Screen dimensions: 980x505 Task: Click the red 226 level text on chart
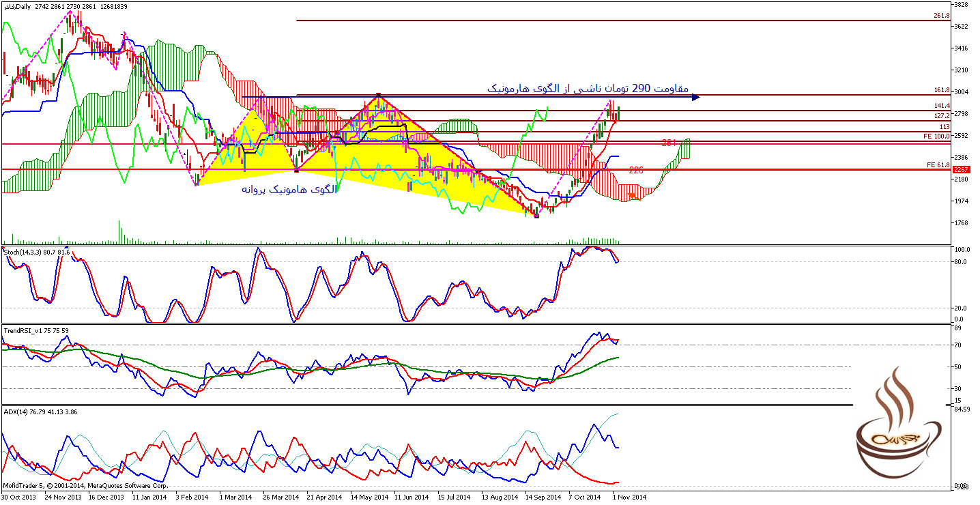(x=636, y=170)
